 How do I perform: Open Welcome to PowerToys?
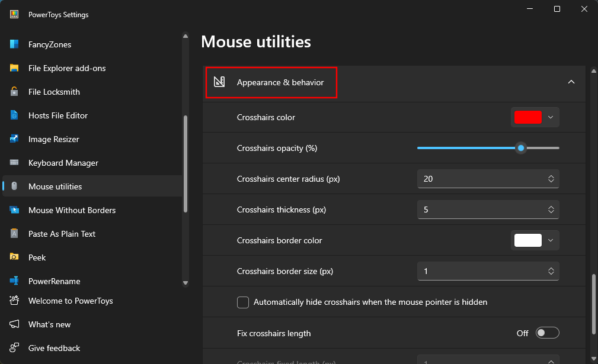[92, 301]
